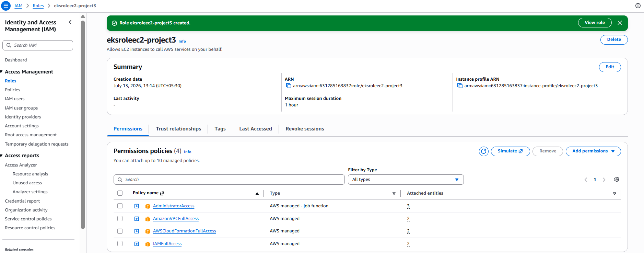Click the Delete role button
The width and height of the screenshot is (644, 253).
pyautogui.click(x=614, y=40)
